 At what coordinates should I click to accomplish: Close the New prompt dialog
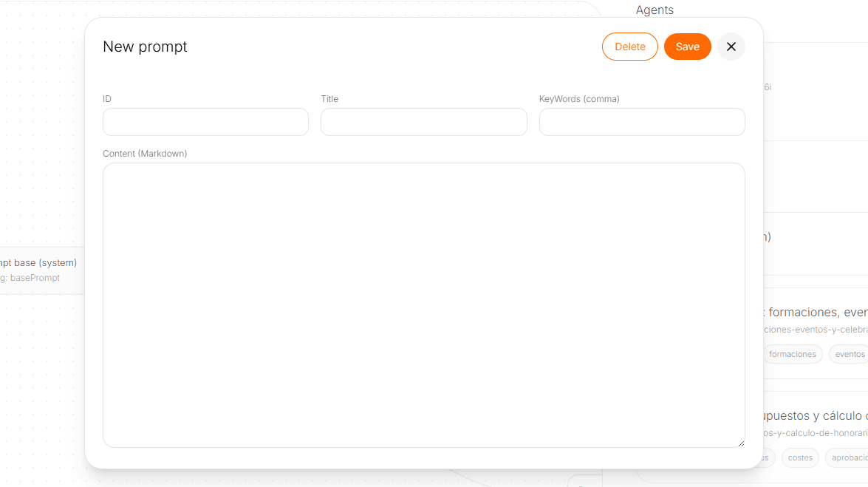pos(731,46)
